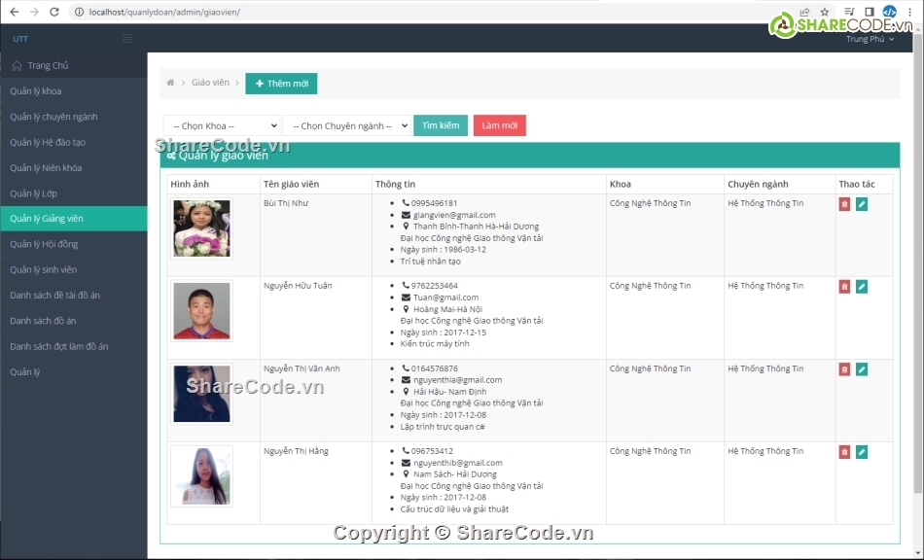Screen dimensions: 924x560
Task: Click photo of Bùi Thị Như
Action: (x=201, y=228)
